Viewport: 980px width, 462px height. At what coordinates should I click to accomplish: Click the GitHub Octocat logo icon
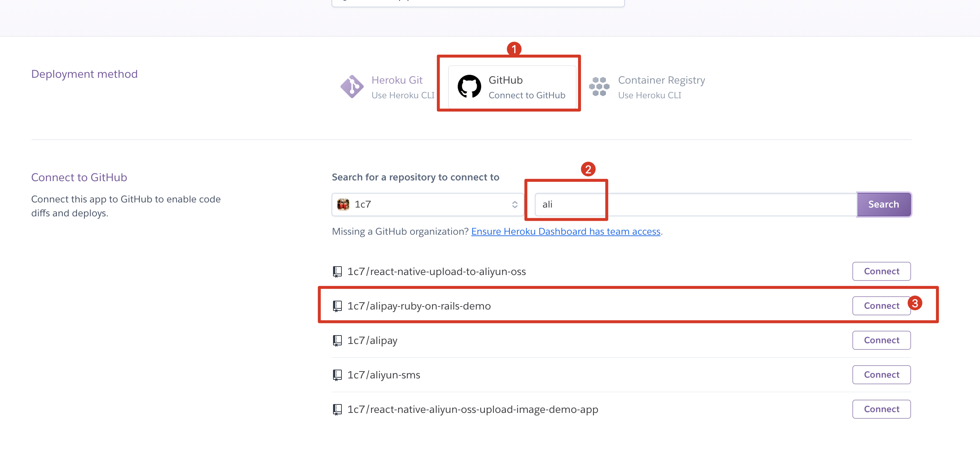[x=469, y=87]
